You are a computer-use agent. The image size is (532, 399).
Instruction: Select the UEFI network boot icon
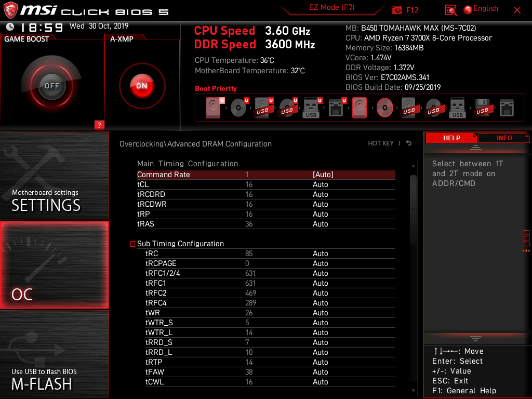click(x=336, y=108)
